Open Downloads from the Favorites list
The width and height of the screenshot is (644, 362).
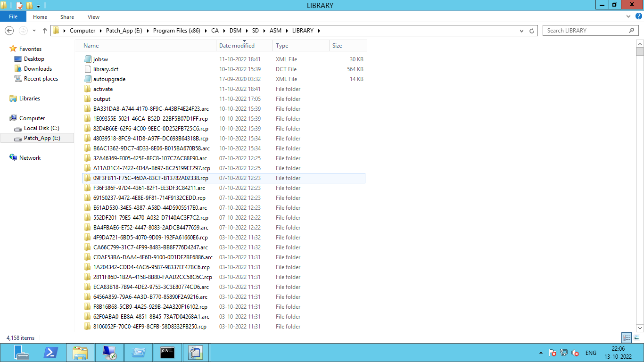pyautogui.click(x=41, y=68)
